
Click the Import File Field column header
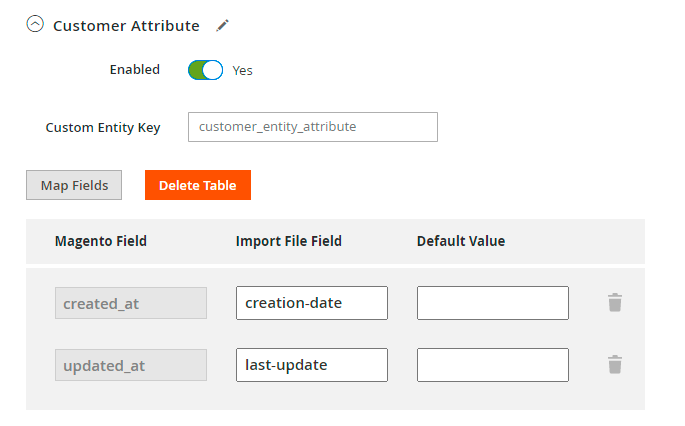[x=289, y=241]
